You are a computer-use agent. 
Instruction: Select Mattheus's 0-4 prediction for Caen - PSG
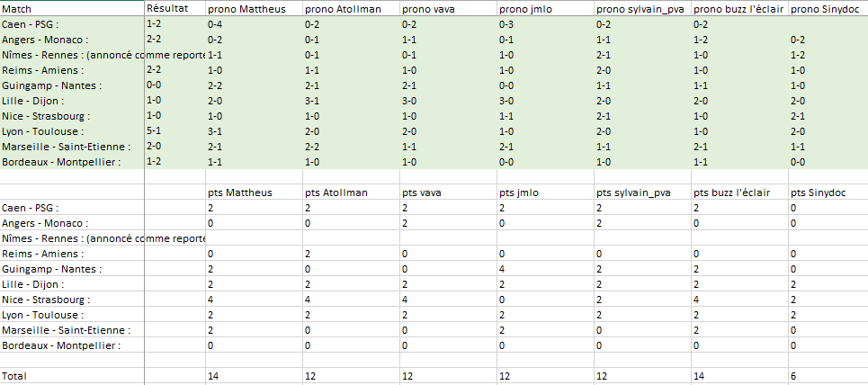pyautogui.click(x=214, y=24)
